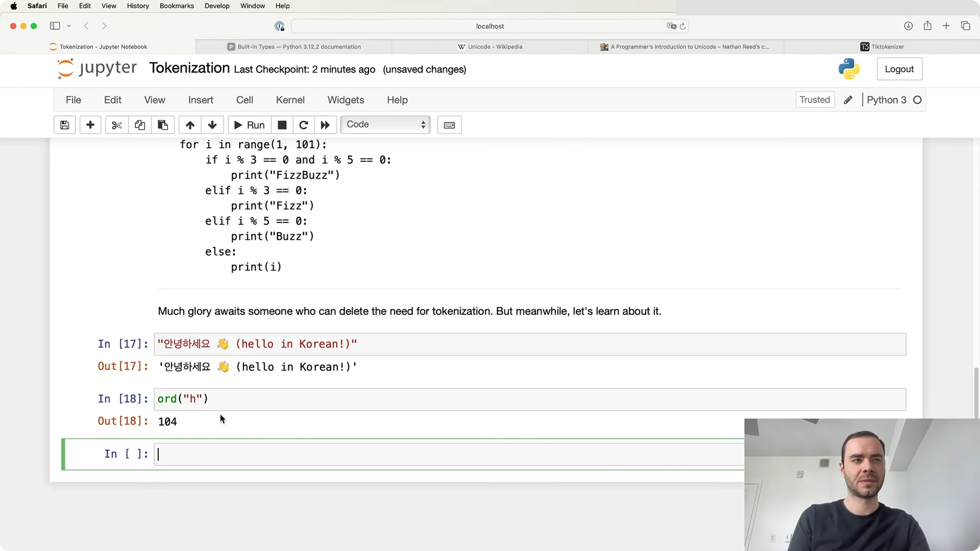
Task: Reload the page with the refresh icon
Action: click(x=682, y=26)
